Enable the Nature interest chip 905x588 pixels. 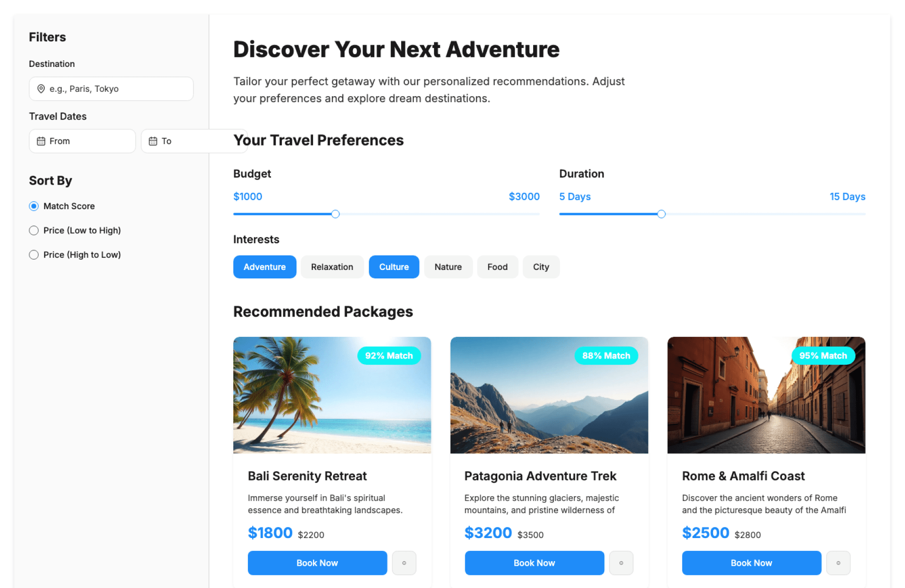[448, 267]
